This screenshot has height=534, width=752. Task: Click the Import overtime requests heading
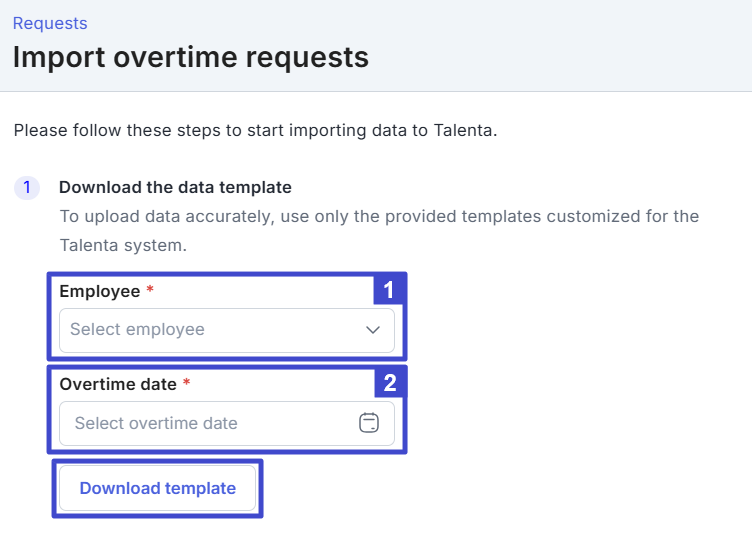(x=191, y=57)
